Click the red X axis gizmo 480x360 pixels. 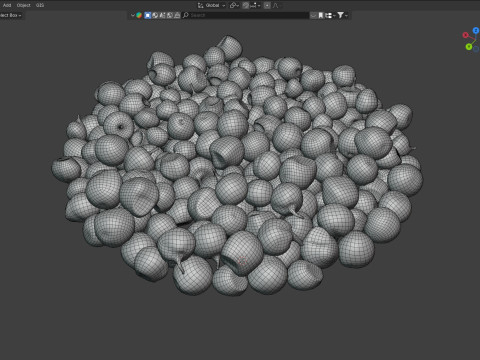[465, 35]
